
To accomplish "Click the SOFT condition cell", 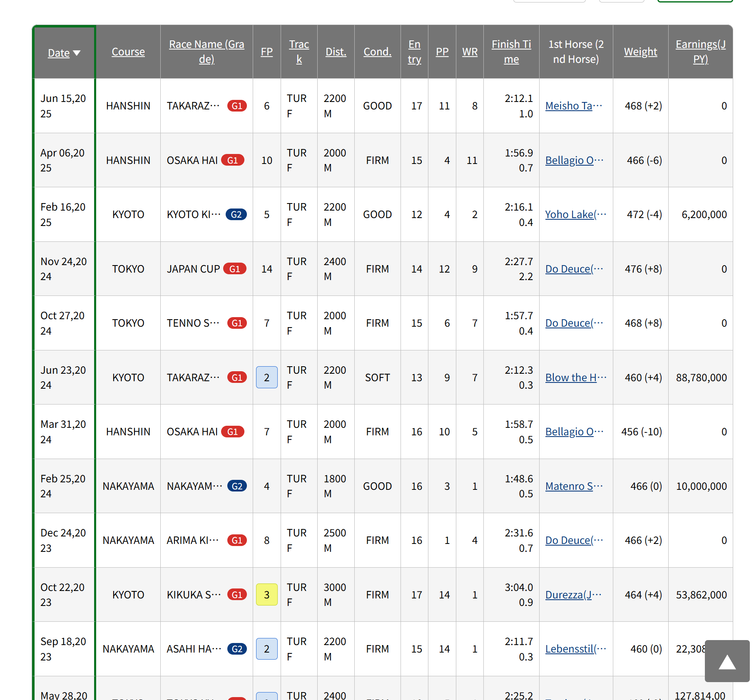I will (378, 377).
